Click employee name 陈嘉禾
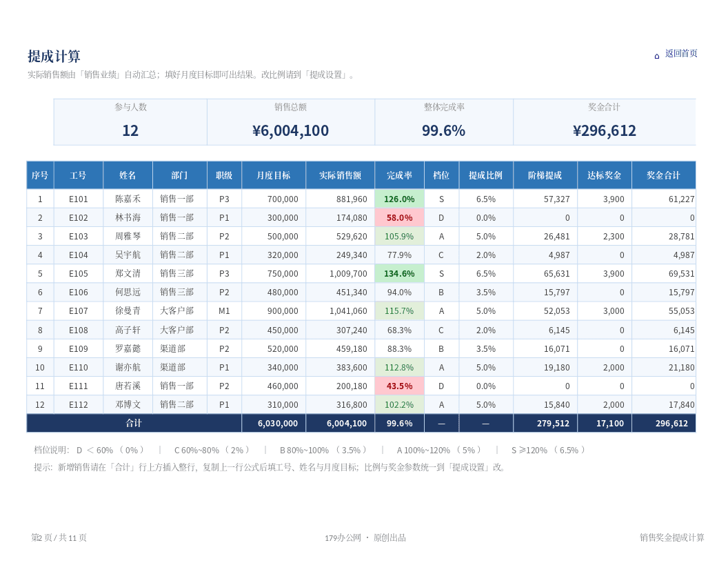Image resolution: width=728 pixels, height=563 pixels. (x=128, y=199)
